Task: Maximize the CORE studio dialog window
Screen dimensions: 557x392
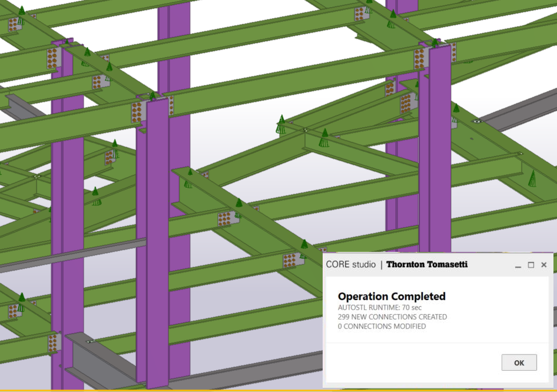Action: coord(531,265)
